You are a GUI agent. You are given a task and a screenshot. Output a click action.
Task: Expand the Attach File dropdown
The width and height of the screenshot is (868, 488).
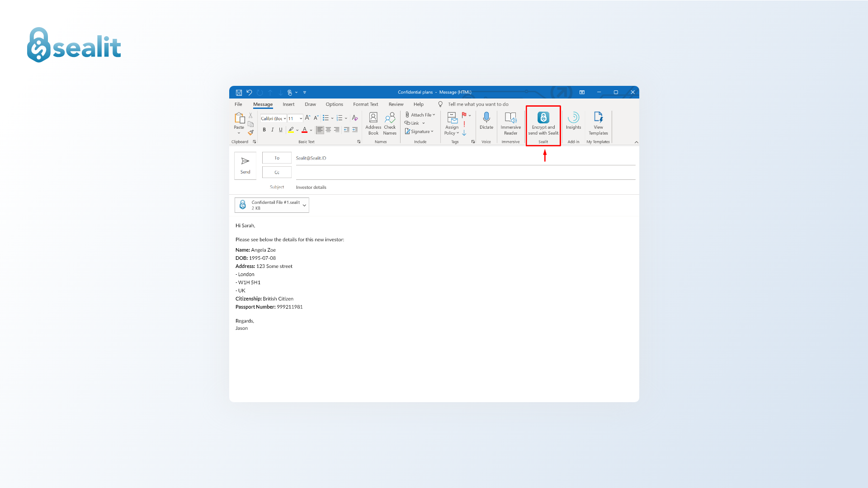(434, 115)
